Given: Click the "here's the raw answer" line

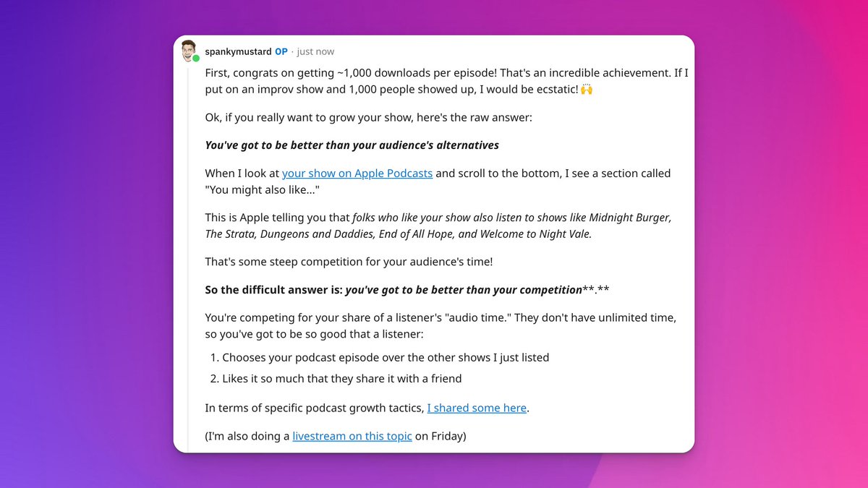Looking at the screenshot, I should coord(368,117).
